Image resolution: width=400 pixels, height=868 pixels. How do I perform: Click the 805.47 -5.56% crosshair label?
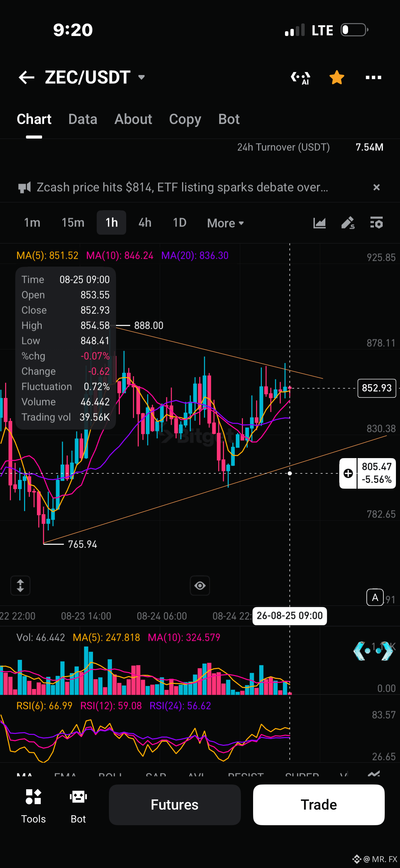pos(377,473)
